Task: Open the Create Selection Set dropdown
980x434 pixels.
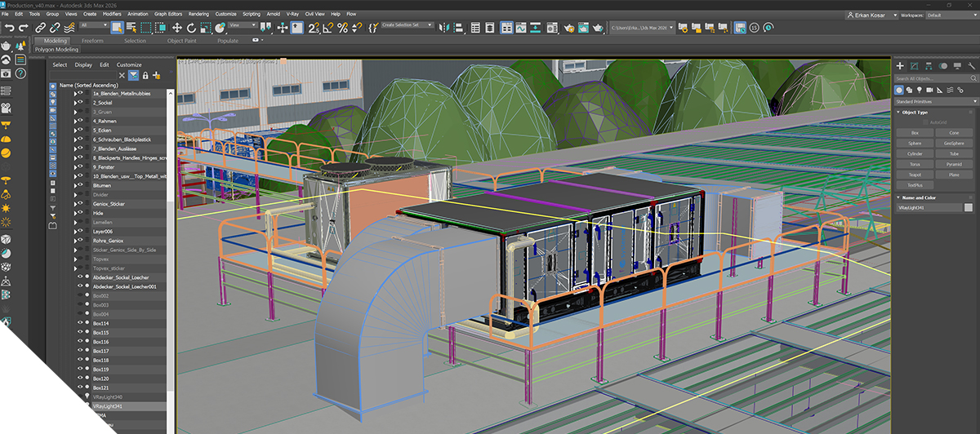Action: (x=406, y=25)
